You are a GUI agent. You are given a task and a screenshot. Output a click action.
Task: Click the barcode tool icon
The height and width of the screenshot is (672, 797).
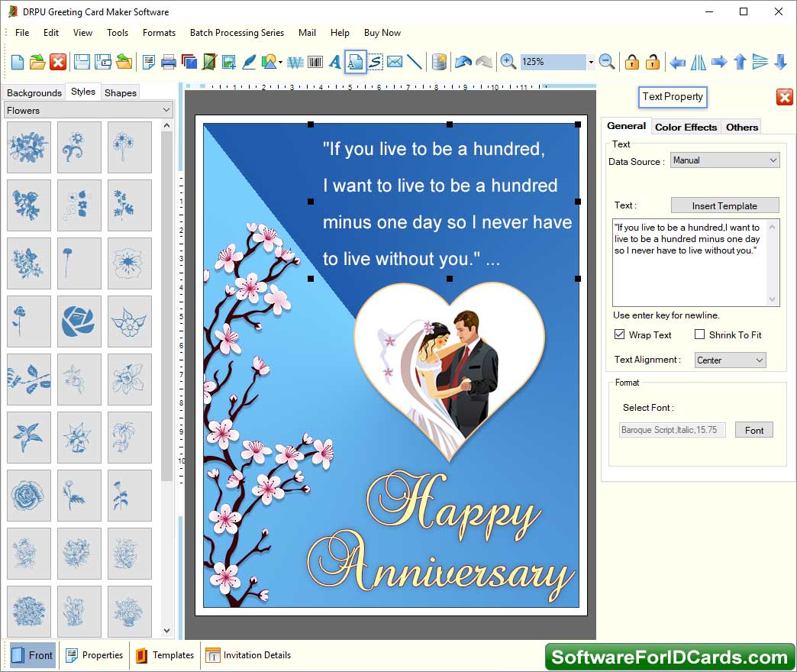pyautogui.click(x=315, y=62)
